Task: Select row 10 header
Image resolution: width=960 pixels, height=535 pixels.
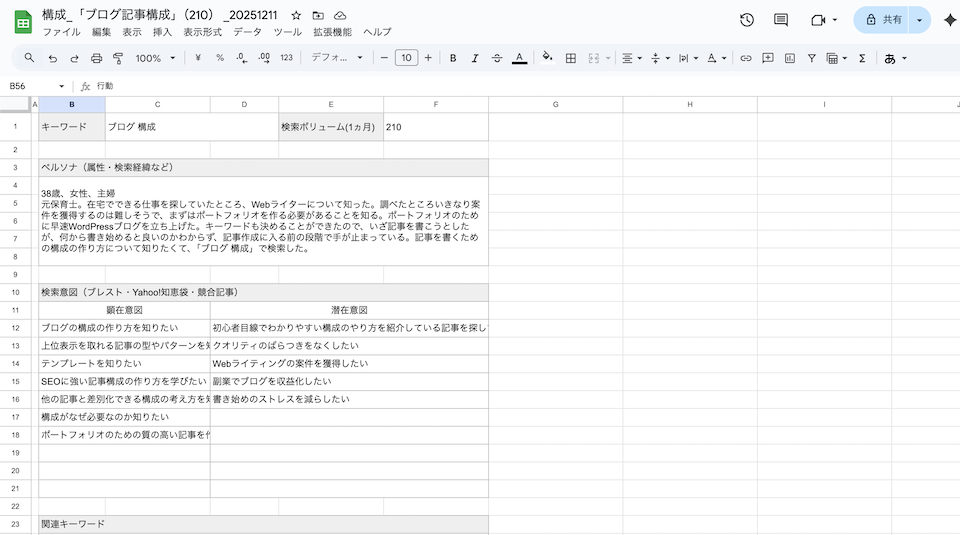Action: tap(15, 293)
